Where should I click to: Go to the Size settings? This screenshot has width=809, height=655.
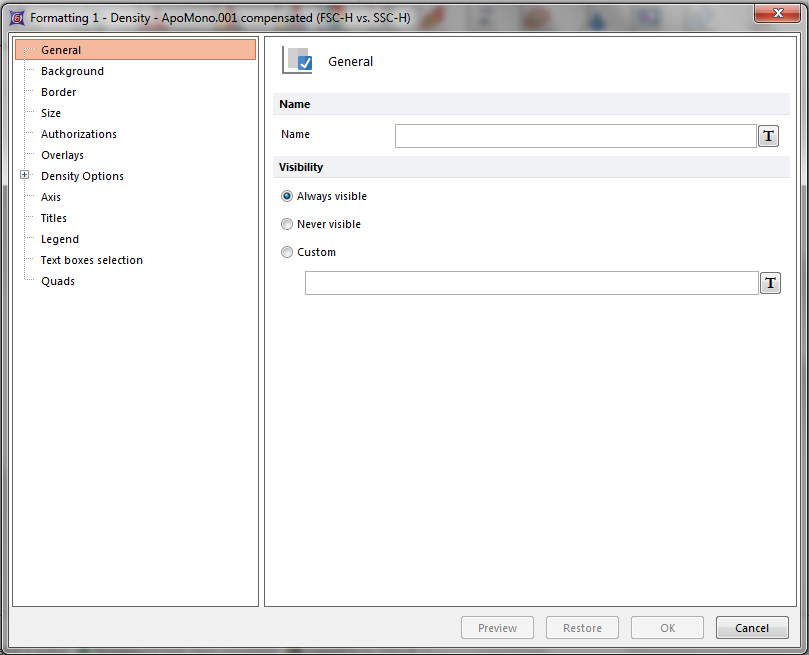pos(51,113)
